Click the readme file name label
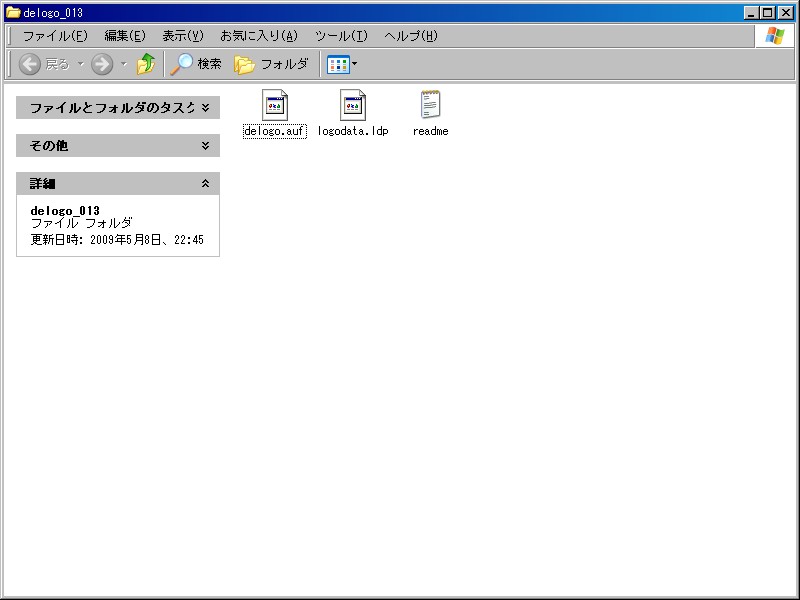 431,131
